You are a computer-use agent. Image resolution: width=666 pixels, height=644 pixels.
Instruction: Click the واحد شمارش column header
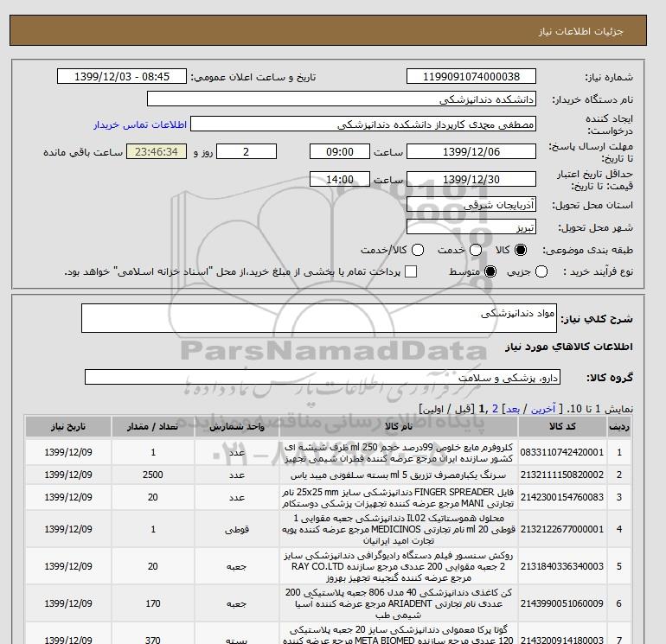point(237,427)
